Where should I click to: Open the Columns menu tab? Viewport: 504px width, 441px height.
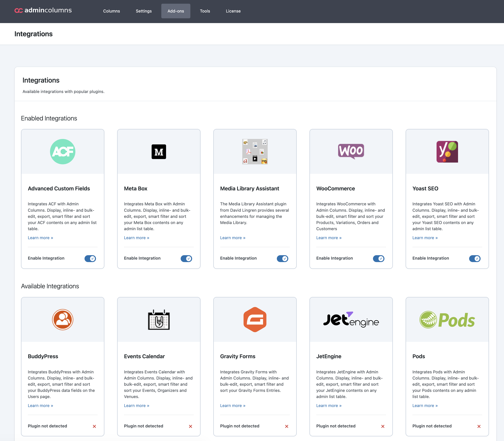click(x=111, y=11)
